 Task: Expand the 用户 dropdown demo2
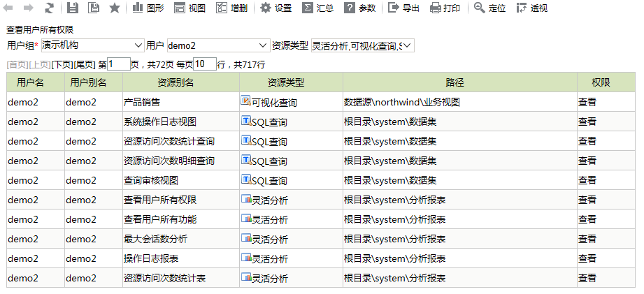[x=218, y=45]
